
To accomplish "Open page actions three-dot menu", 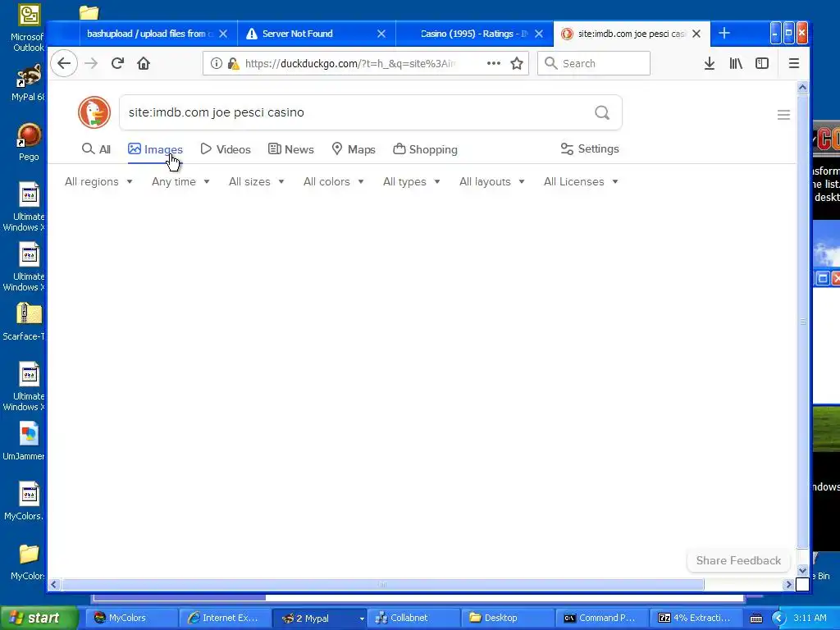I will click(x=493, y=63).
